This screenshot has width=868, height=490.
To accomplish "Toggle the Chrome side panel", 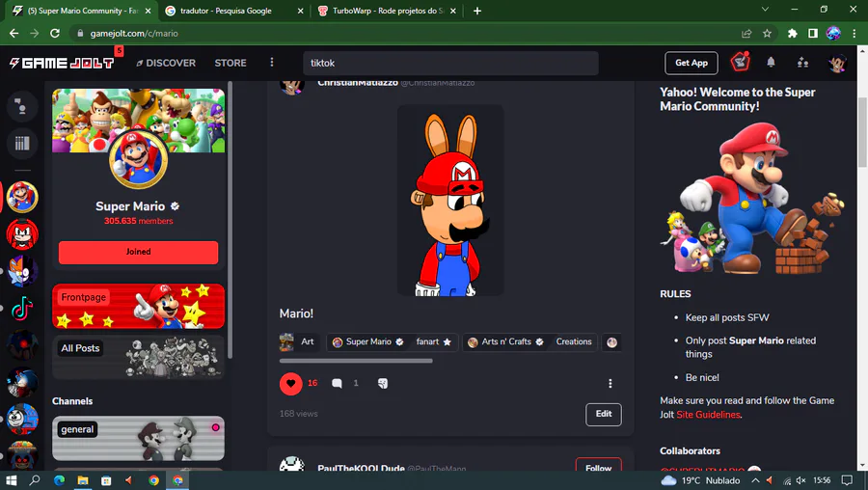I will [x=813, y=33].
